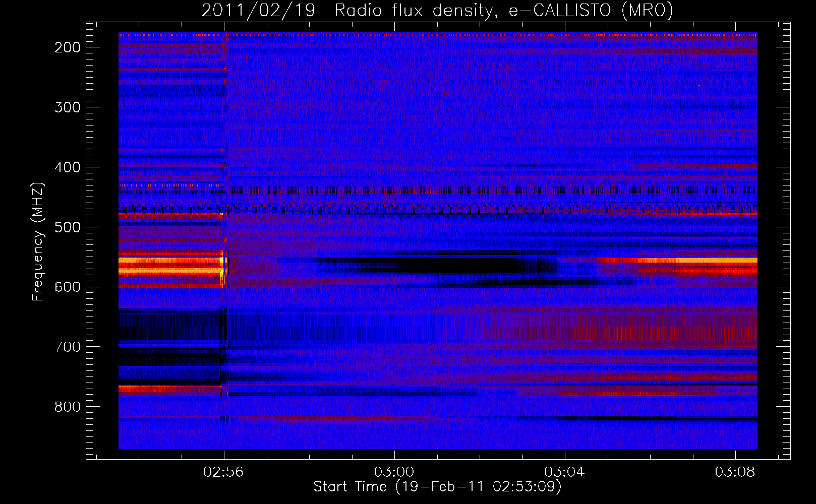The image size is (816, 504).
Task: Click the plot title '2011/02/19 Radio flux density'
Action: [x=437, y=10]
